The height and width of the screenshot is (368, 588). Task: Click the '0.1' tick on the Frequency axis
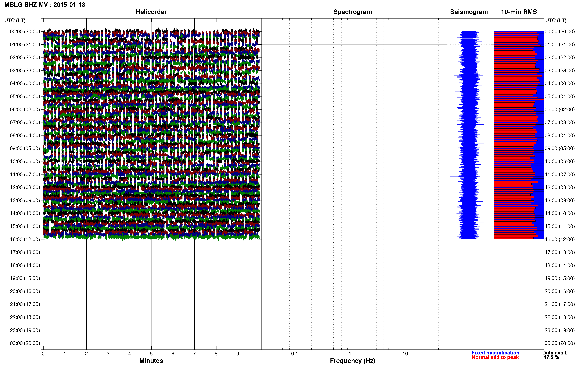(295, 354)
